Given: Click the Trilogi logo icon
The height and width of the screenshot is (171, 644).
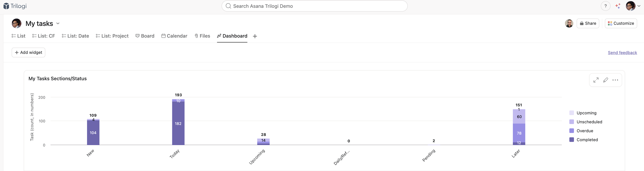Looking at the screenshot, I should coord(6,6).
